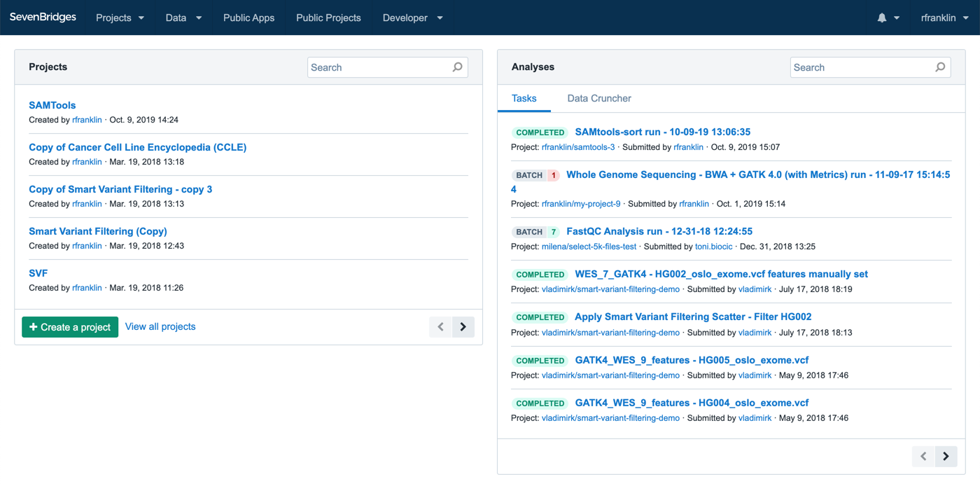Viewport: 980px width, 484px height.
Task: Open project link under WES_7_GATK4 task
Action: click(x=611, y=289)
